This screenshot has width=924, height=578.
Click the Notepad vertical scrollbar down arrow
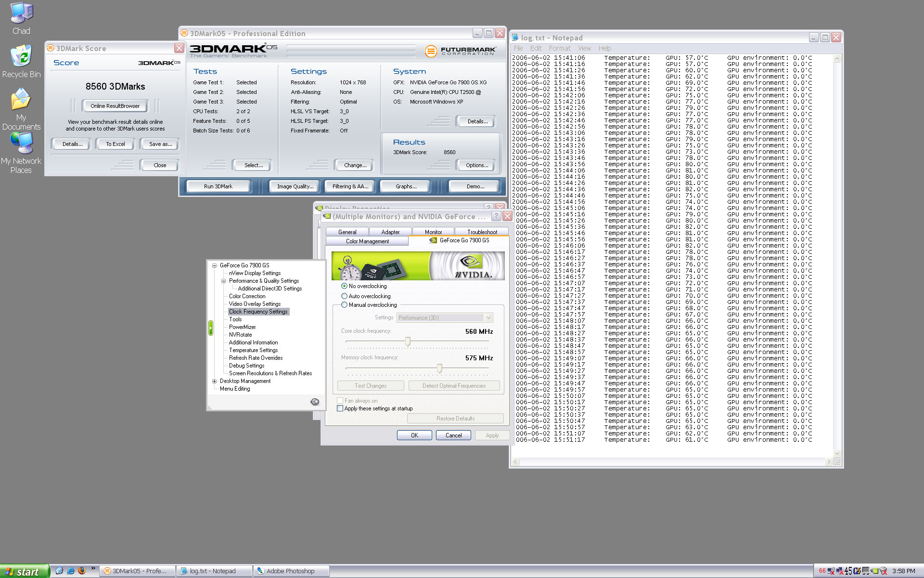tap(837, 453)
